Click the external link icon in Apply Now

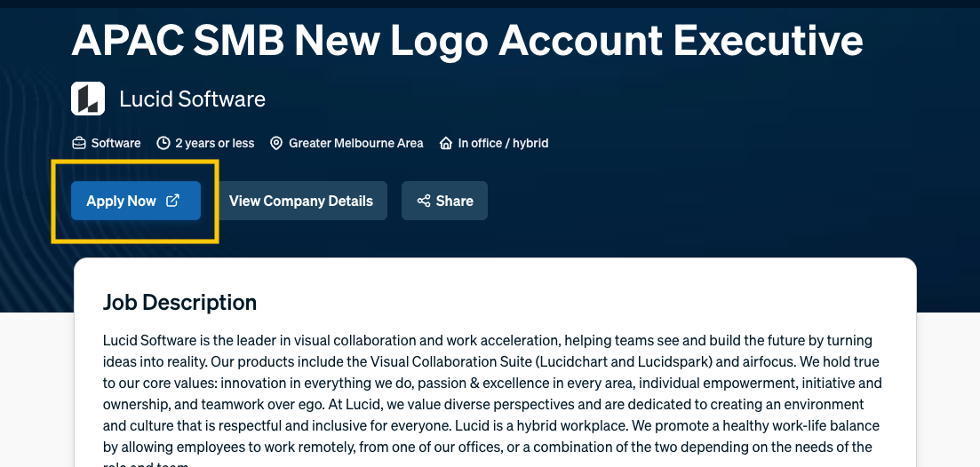172,201
